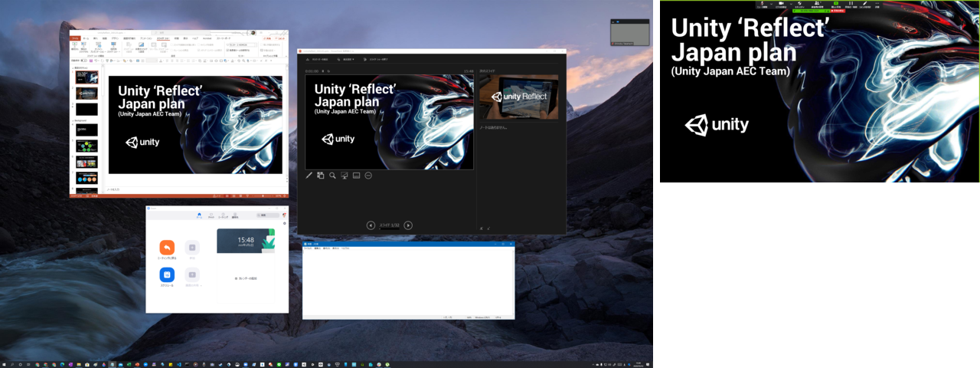
Task: Click annotate pencil in Zoom sharing toolbar
Action: (865, 4)
